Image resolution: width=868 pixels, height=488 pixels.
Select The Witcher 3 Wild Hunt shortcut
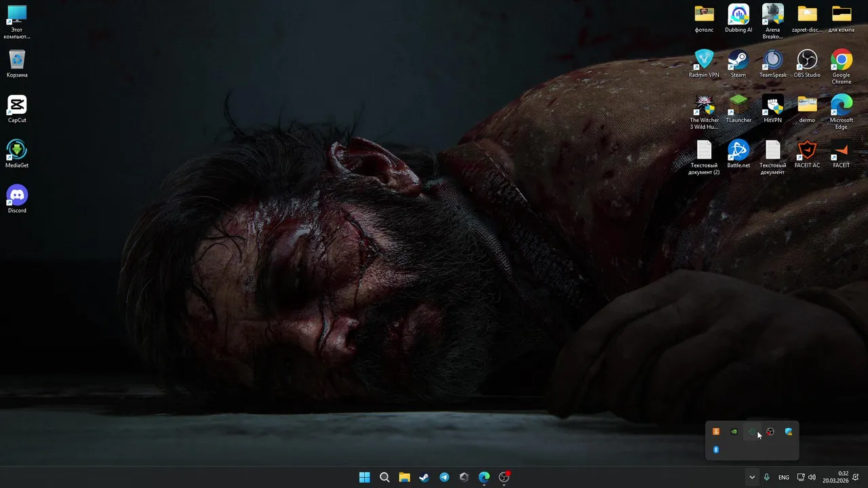point(704,112)
